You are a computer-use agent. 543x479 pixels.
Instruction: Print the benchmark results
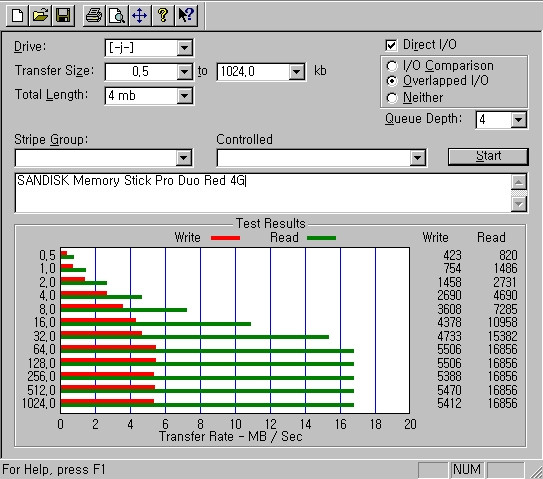[94, 16]
